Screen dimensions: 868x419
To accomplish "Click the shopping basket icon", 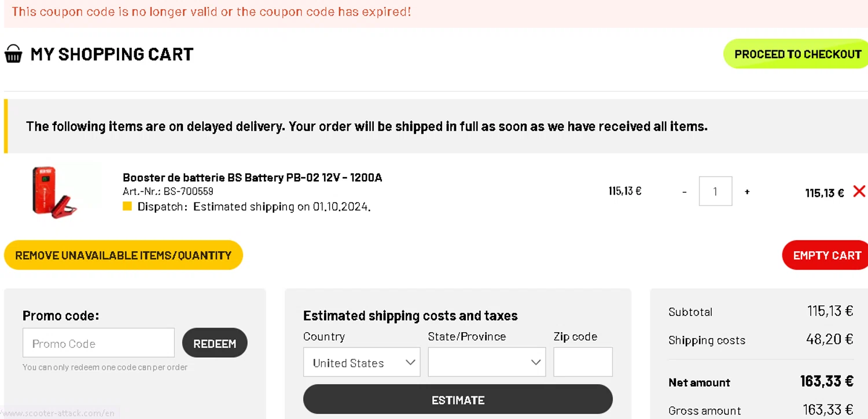I will point(13,54).
